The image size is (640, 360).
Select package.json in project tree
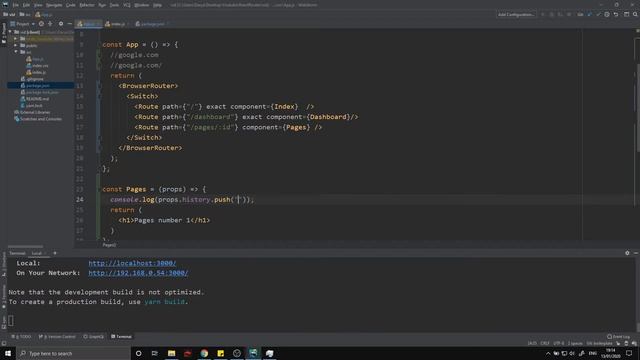pos(35,85)
